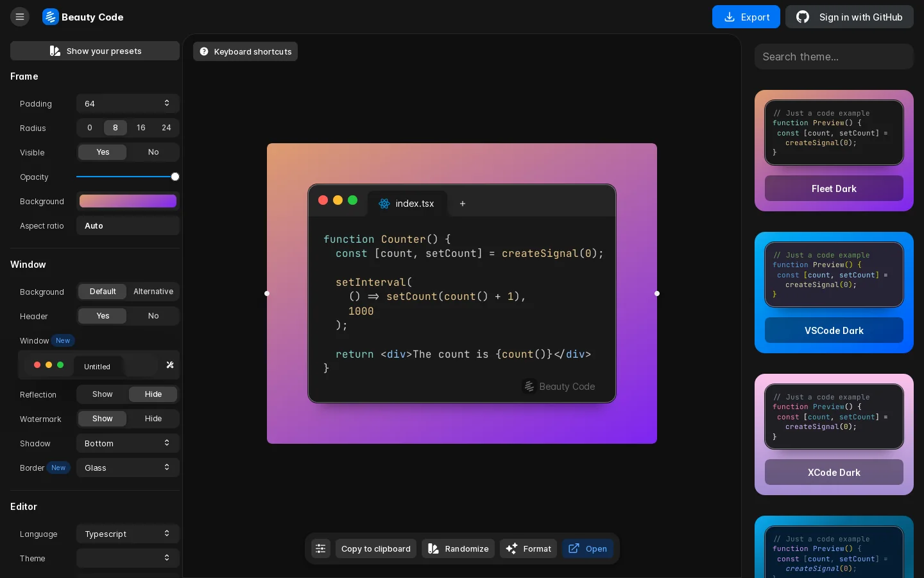
Task: Click Show your presets button
Action: coord(95,51)
